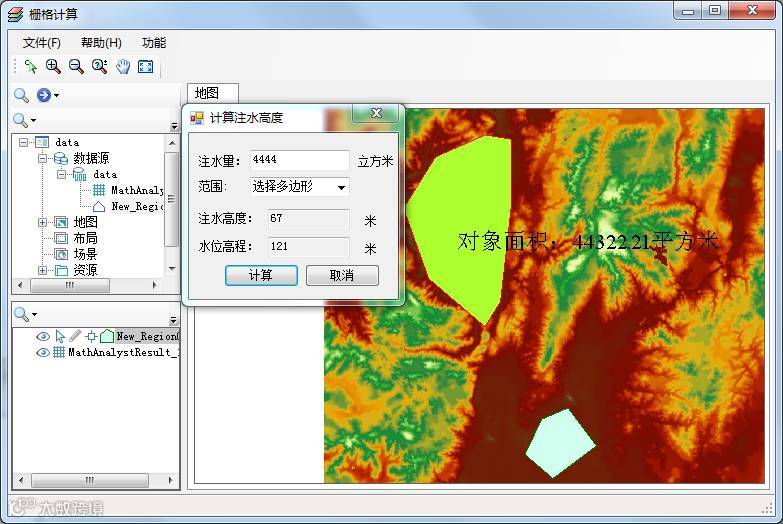Viewport: 783px width, 524px height.
Task: Collapse the data datasource node
Action: point(61,174)
